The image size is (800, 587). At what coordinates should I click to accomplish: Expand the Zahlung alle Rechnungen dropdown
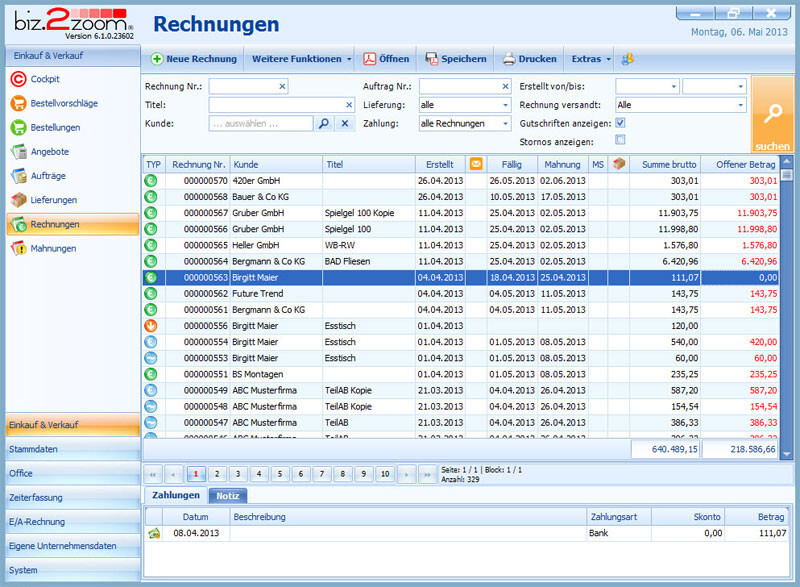coord(505,124)
